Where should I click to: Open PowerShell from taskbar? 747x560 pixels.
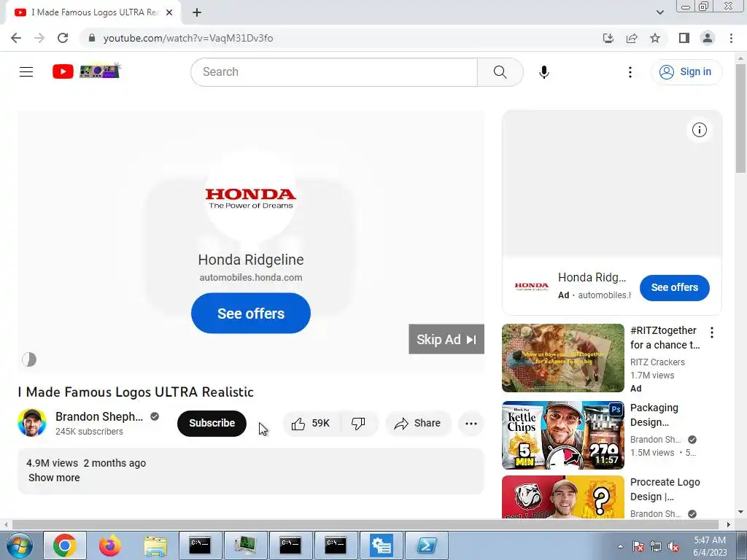coord(426,545)
